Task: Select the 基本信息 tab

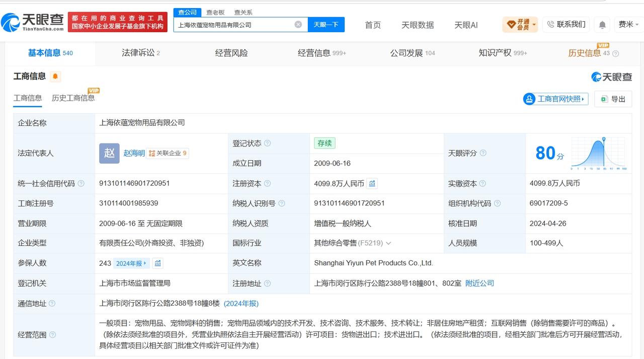Action: click(50, 53)
